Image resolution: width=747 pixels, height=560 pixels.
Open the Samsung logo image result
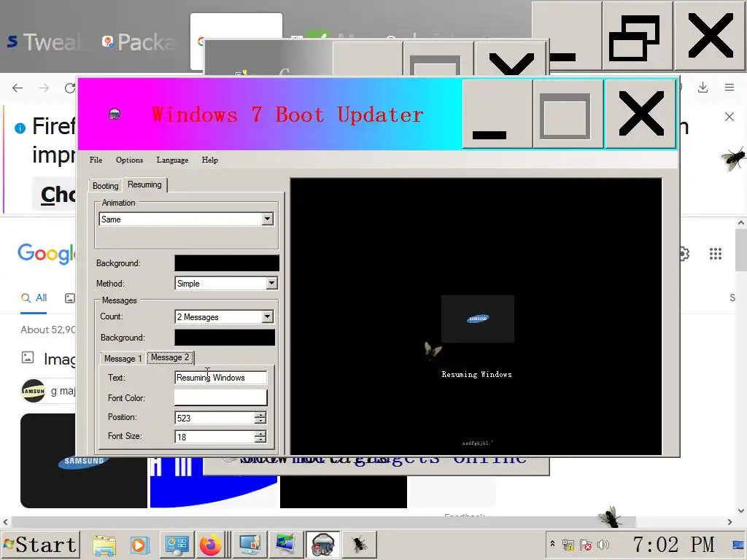pos(84,461)
